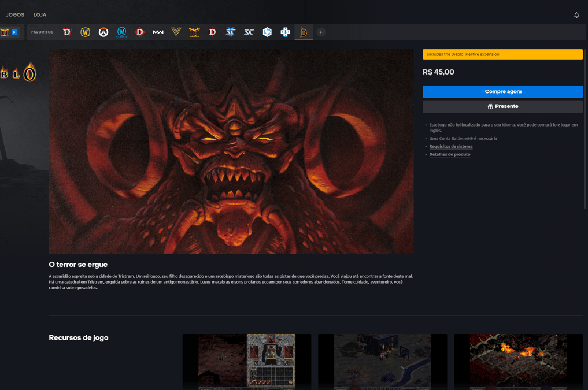Click the active Diablo game tab icon
The height and width of the screenshot is (390, 588).
point(304,32)
